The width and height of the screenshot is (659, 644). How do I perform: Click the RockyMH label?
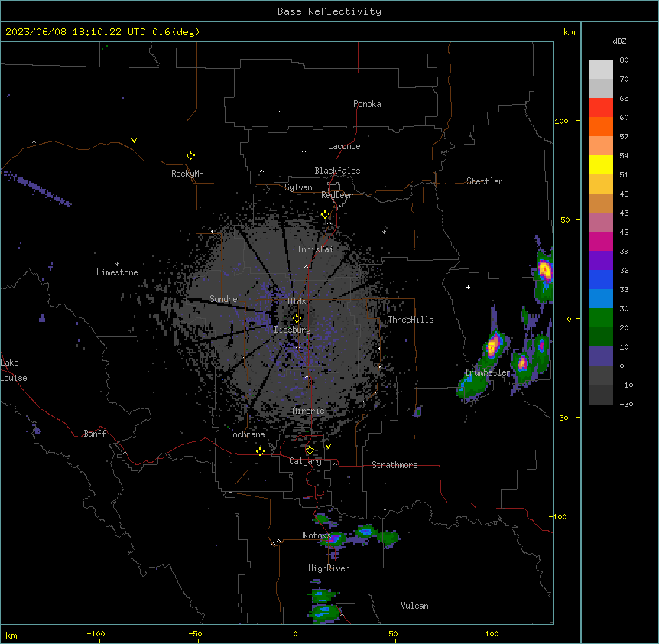187,174
